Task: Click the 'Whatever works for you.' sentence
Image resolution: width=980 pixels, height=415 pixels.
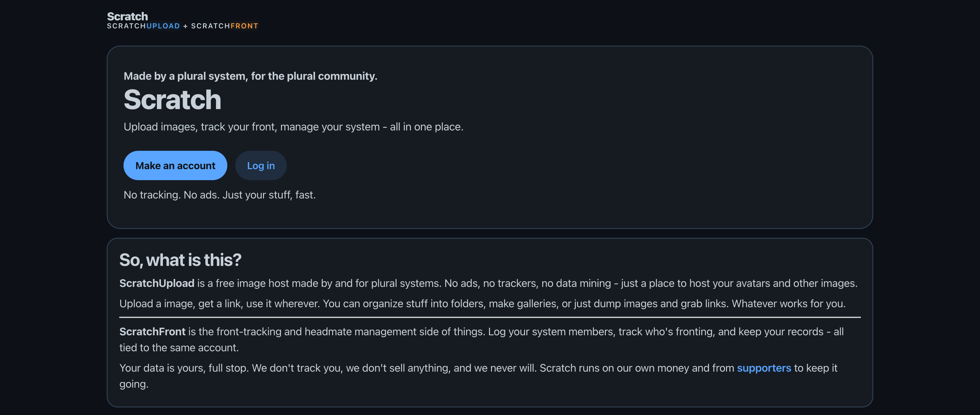Action: click(x=789, y=304)
